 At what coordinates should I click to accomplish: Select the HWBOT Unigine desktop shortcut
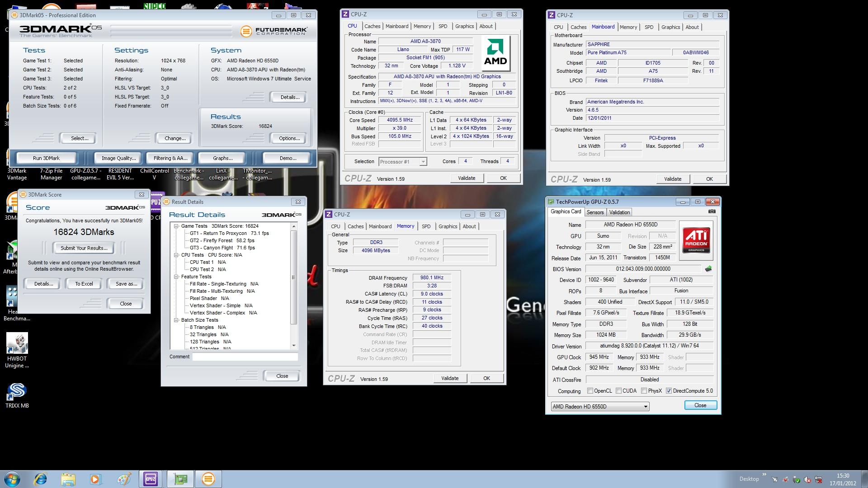(x=17, y=351)
